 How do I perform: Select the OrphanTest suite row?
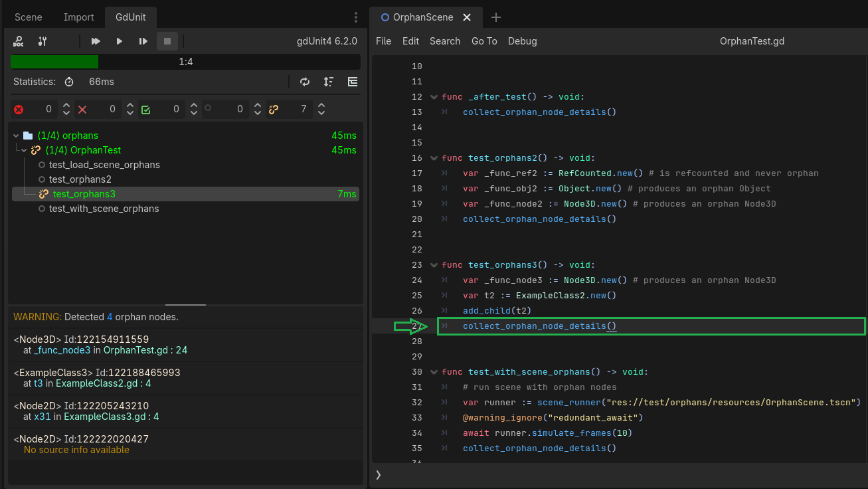pos(185,150)
